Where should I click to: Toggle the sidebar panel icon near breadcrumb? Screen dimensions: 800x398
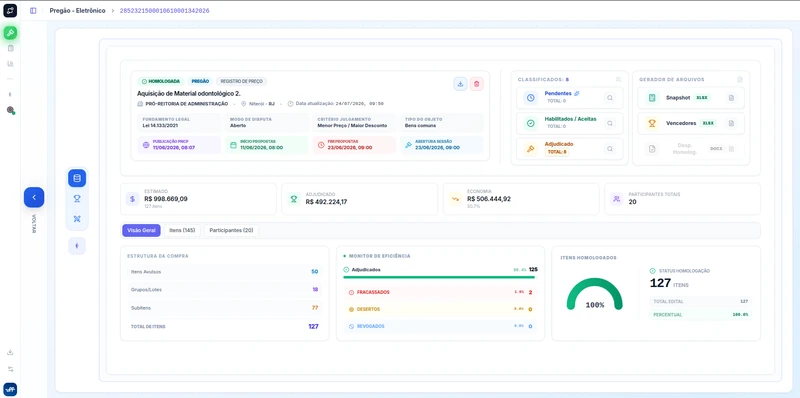pos(33,11)
